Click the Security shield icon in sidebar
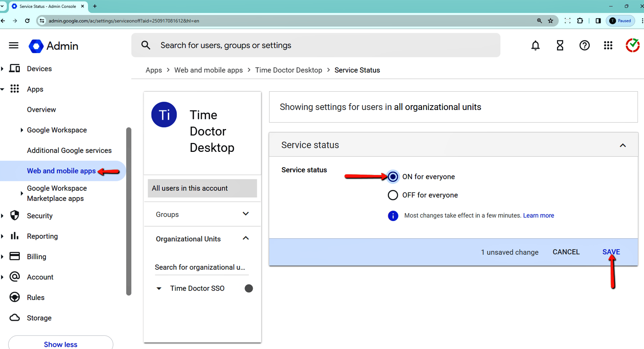 pos(15,215)
